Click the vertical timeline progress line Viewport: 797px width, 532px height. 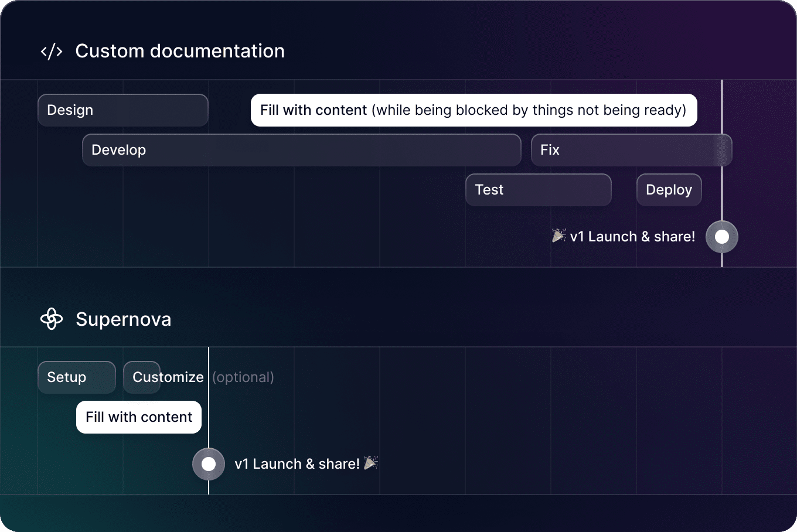721,176
